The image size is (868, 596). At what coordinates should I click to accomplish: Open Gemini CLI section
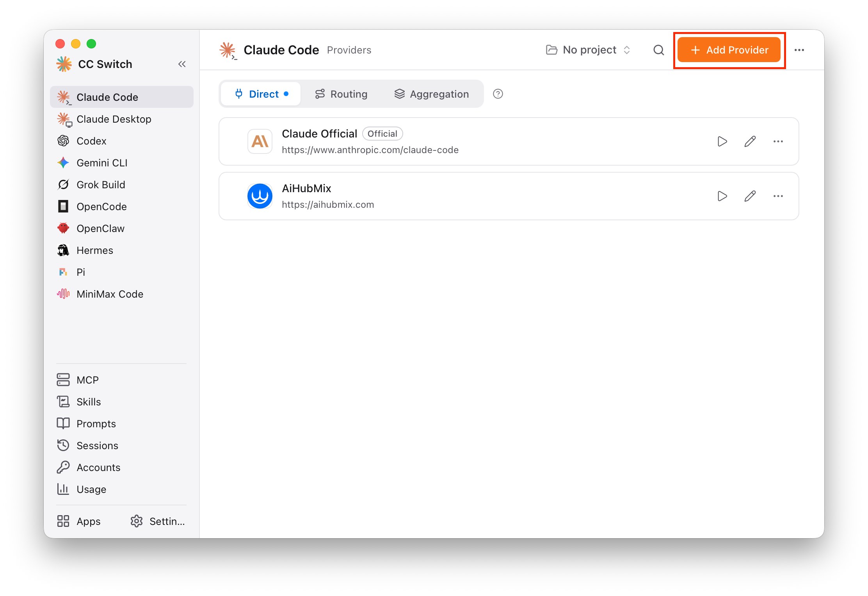pyautogui.click(x=122, y=163)
